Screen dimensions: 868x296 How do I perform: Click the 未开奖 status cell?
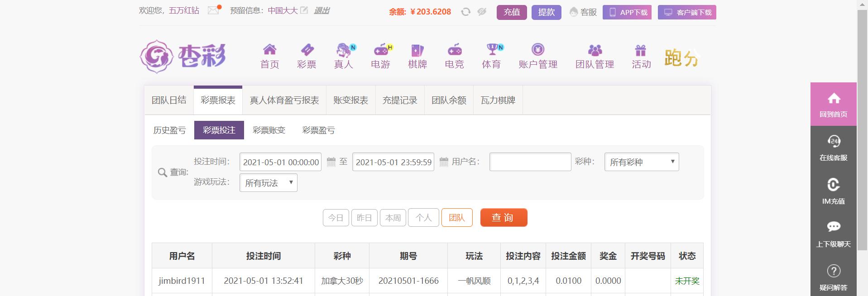(687, 281)
